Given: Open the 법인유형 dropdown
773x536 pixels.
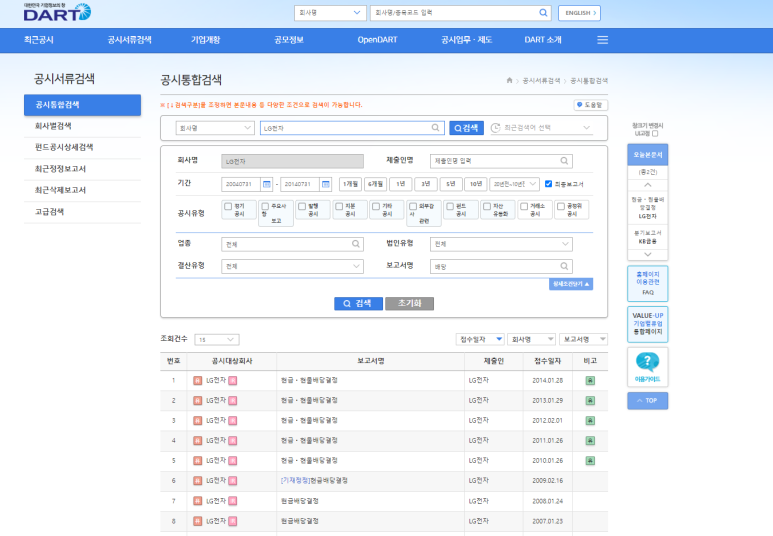Looking at the screenshot, I should [x=501, y=244].
